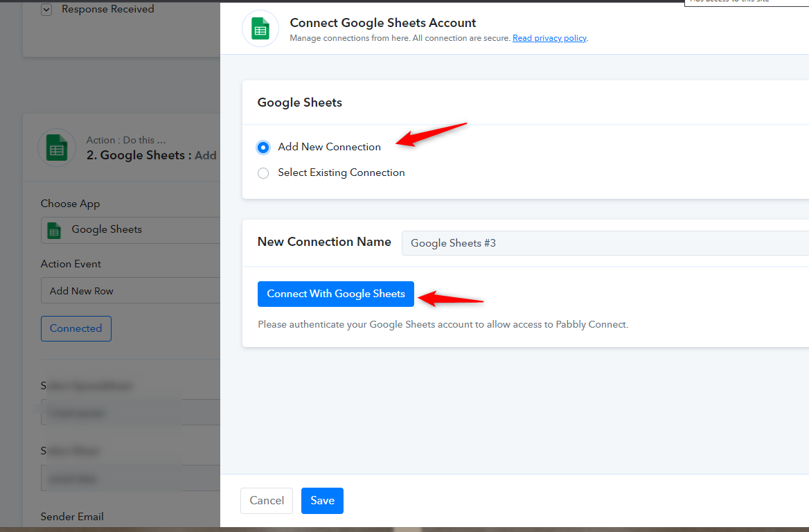Open the Action Event Add New Row dropdown
Viewport: 809px width, 532px height.
point(130,290)
